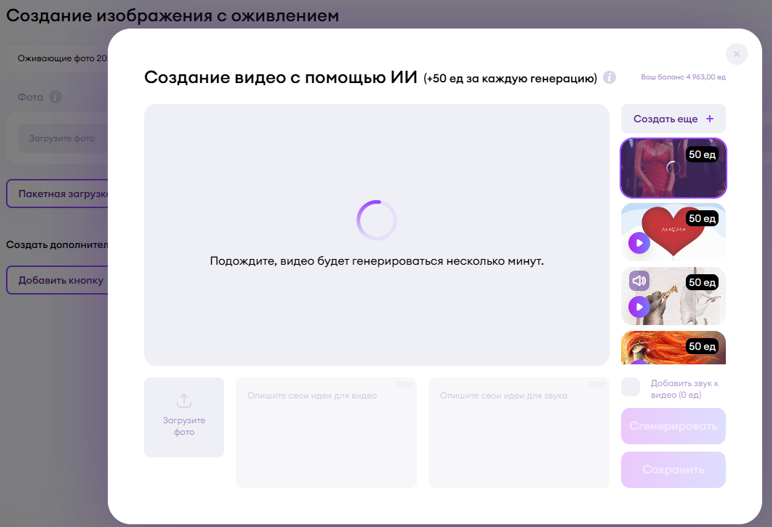Click the Сохранить button
Image resolution: width=772 pixels, height=527 pixels.
tap(673, 469)
